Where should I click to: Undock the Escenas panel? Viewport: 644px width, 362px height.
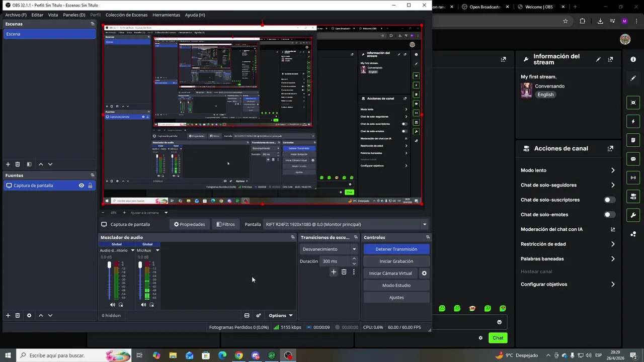(92, 24)
